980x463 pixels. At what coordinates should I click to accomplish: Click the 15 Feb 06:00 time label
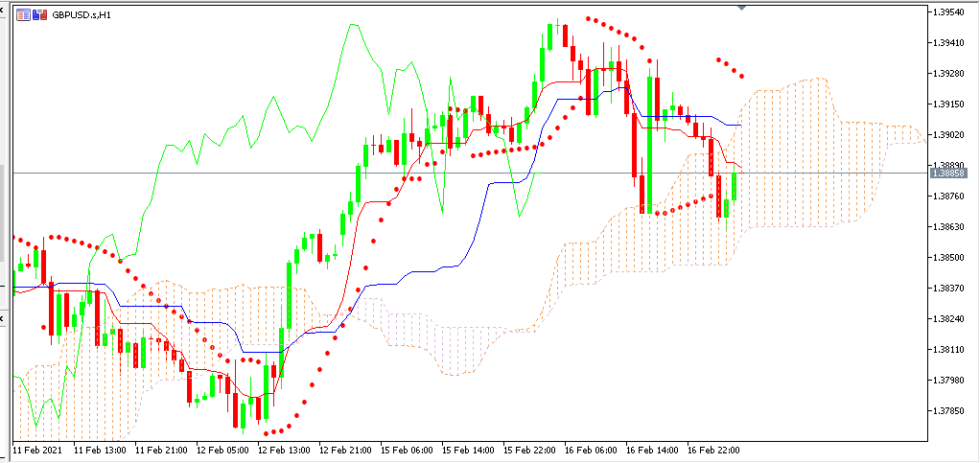407,451
